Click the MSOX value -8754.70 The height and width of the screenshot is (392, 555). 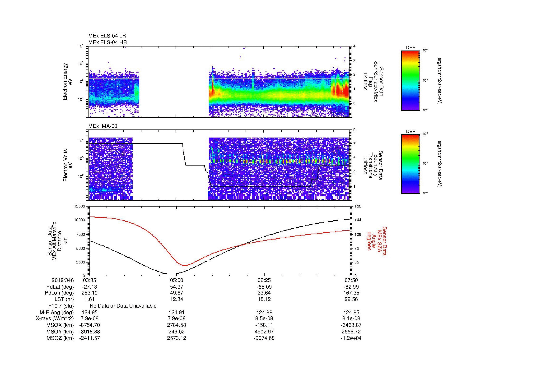click(x=90, y=325)
